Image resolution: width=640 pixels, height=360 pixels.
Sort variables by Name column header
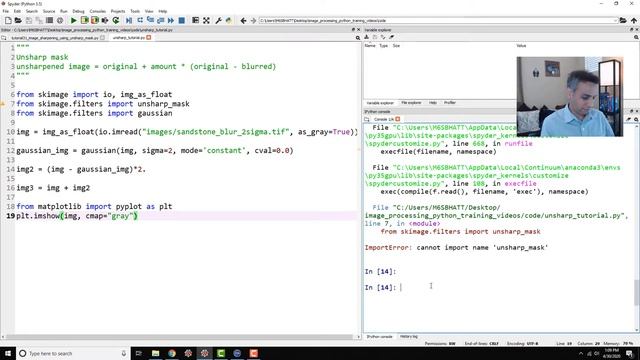point(370,46)
